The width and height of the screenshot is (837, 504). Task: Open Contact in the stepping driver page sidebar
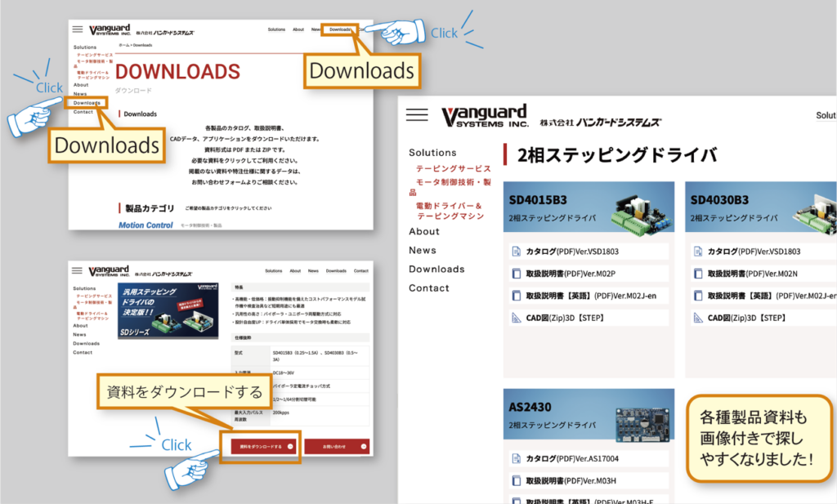429,288
